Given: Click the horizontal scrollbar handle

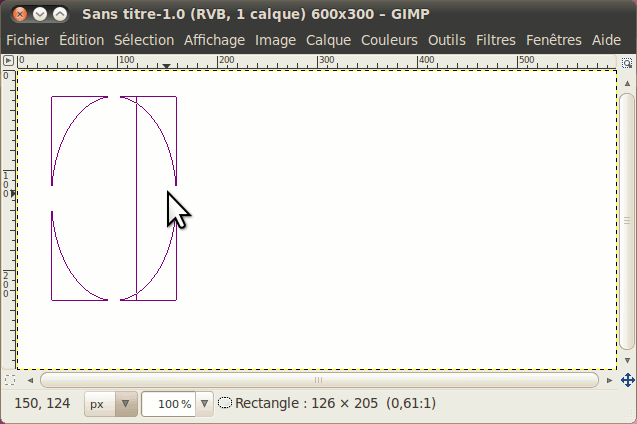Looking at the screenshot, I should (x=318, y=380).
